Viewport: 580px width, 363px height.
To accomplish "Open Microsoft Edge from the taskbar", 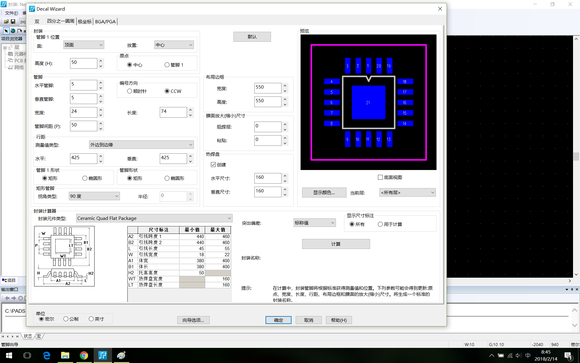I will 47,356.
